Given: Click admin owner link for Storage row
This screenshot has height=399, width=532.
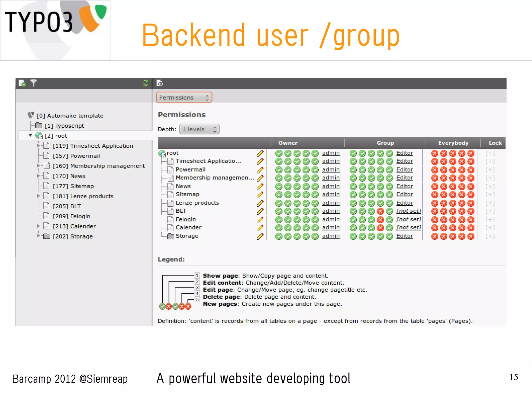Looking at the screenshot, I should (x=331, y=236).
